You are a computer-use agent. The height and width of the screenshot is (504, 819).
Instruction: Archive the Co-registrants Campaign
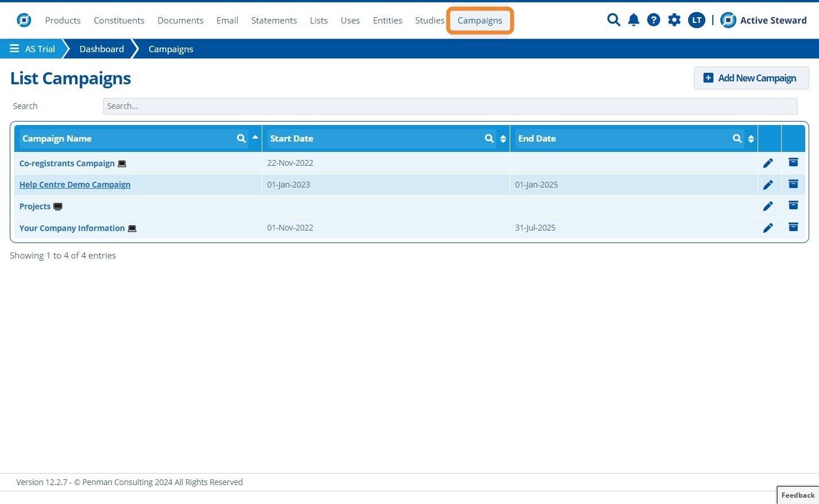pyautogui.click(x=793, y=162)
